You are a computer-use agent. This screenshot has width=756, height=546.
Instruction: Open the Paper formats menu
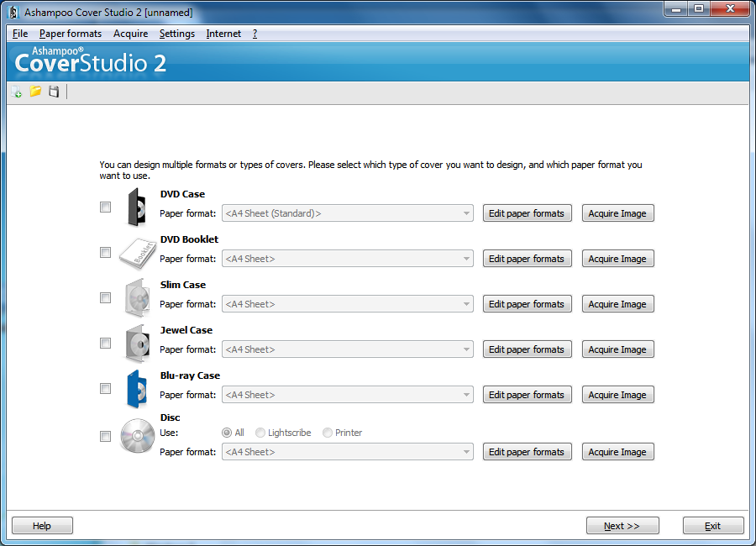[71, 34]
